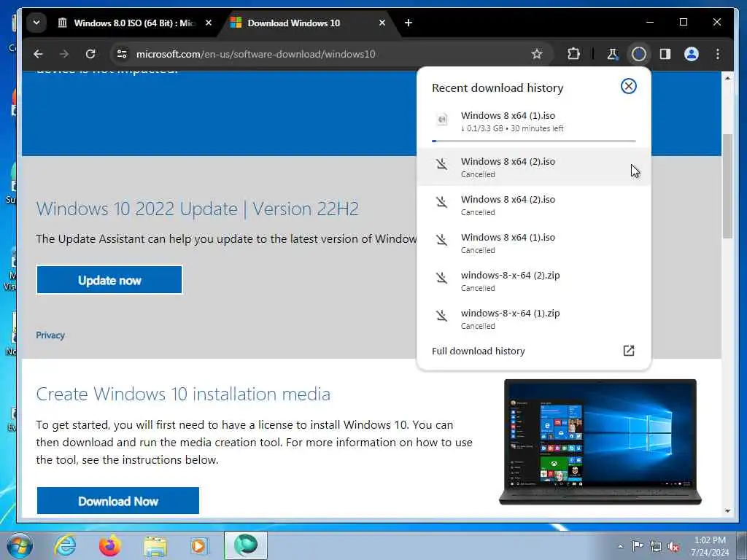Click cancelled icon of windows-8-x-64 (1).zip
This screenshot has height=560, width=747.
point(441,316)
